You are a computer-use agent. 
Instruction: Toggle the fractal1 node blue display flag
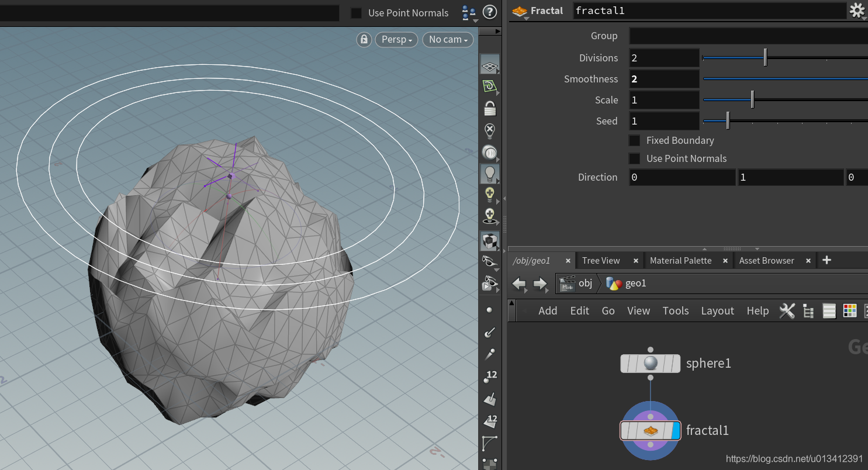676,431
